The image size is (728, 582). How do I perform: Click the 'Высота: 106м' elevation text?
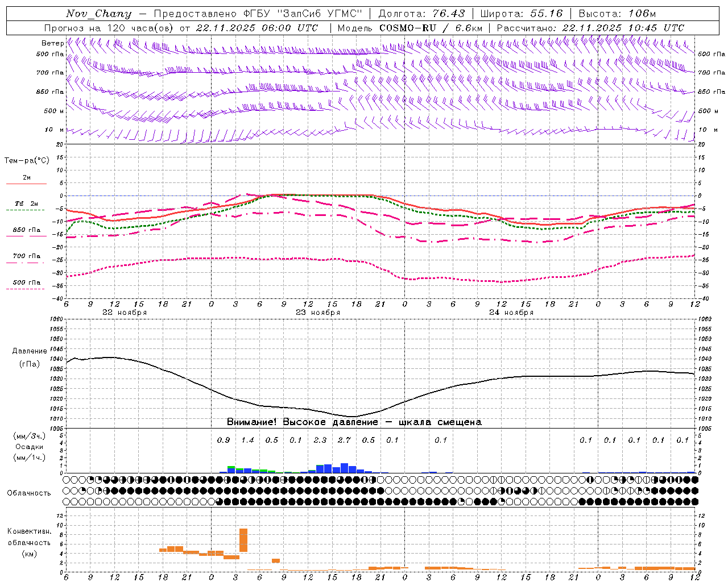click(617, 14)
